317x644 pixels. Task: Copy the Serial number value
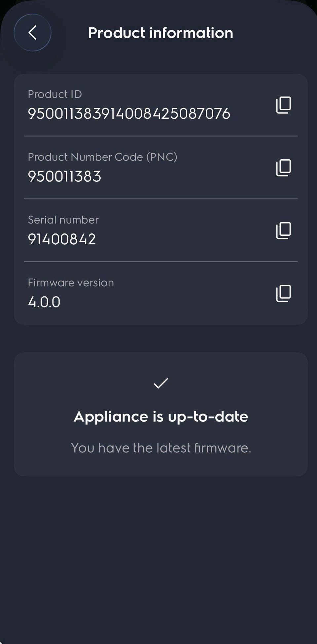[x=283, y=230]
